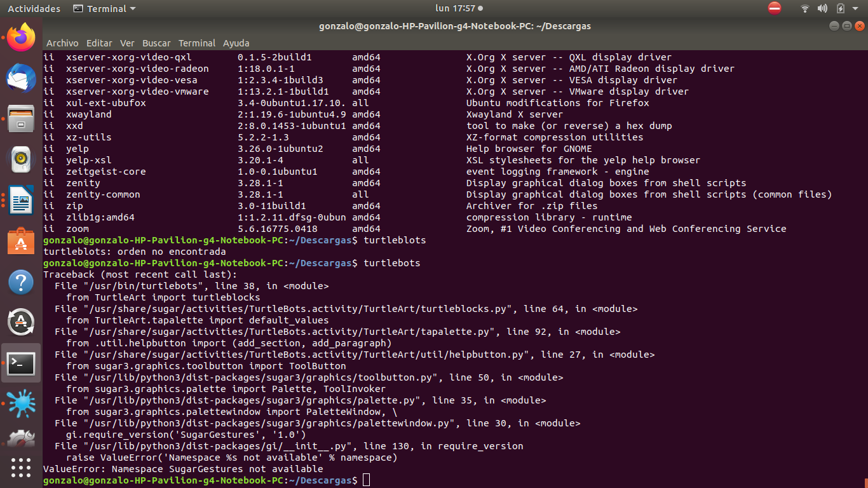
Task: Open LibreOffice Writer from the dock
Action: [x=21, y=200]
